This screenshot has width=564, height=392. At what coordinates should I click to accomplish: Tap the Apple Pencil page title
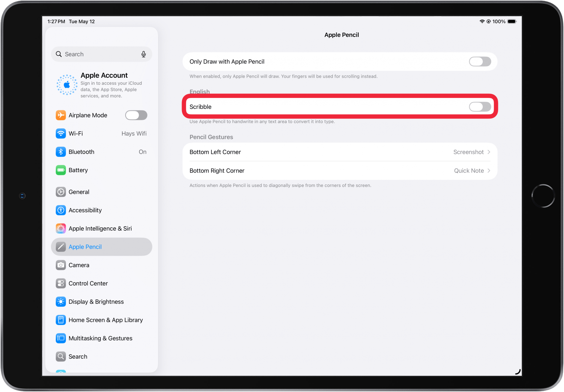tap(342, 35)
